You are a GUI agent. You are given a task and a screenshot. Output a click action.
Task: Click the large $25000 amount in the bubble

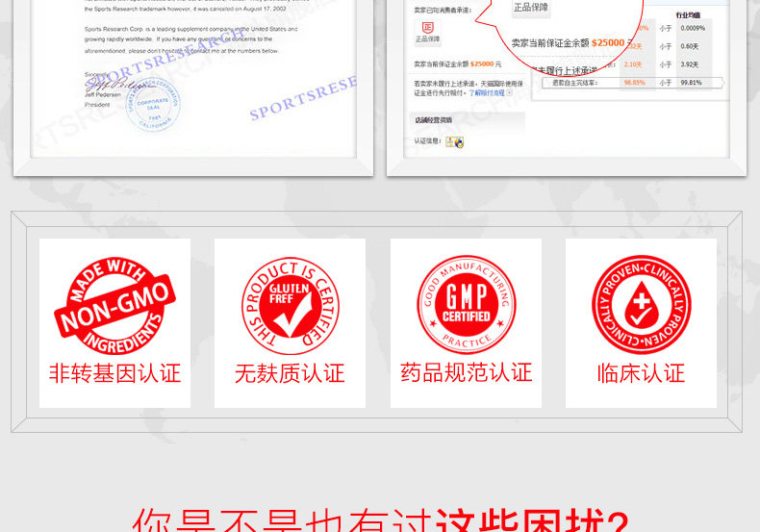608,42
